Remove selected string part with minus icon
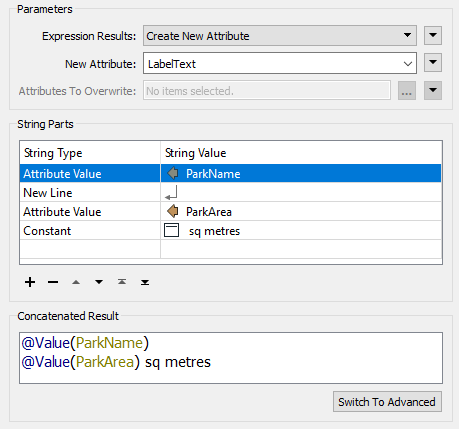This screenshot has width=459, height=429. pyautogui.click(x=53, y=282)
